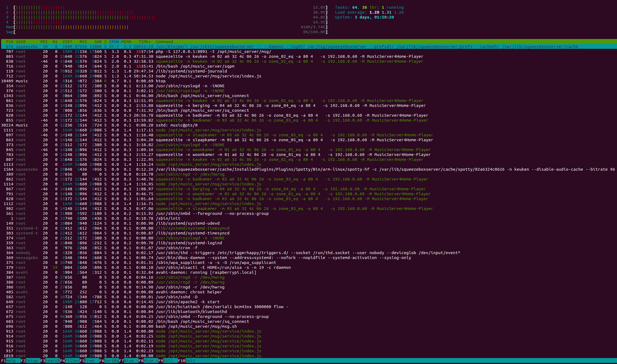The height and width of the screenshot is (364, 617).
Task: Toggle F5 Tree view
Action: pos(89,361)
